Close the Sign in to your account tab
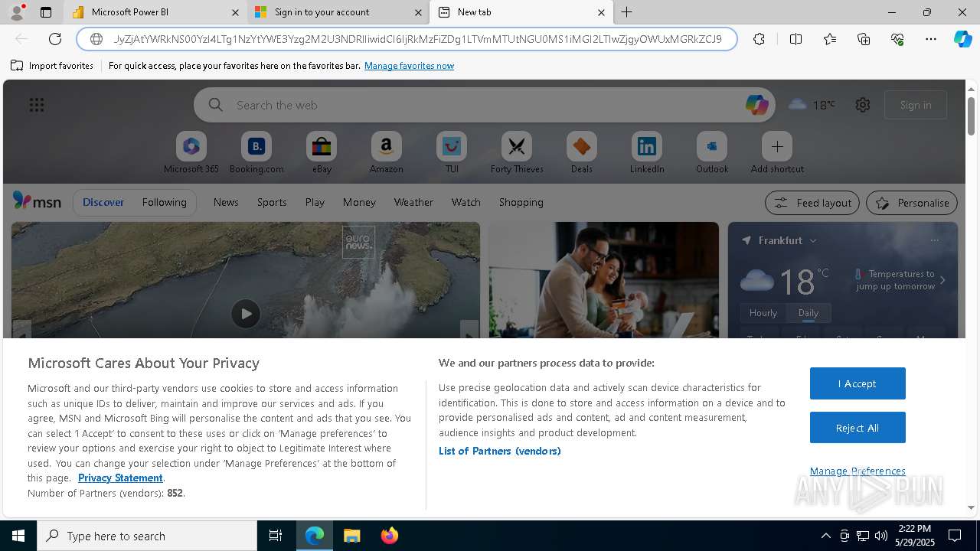 click(x=418, y=12)
